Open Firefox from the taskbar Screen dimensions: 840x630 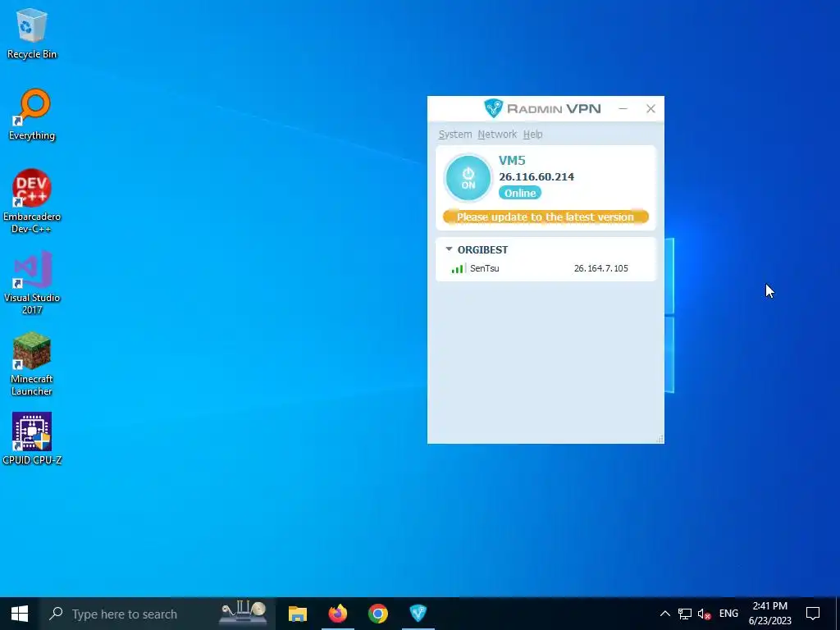[x=337, y=614]
